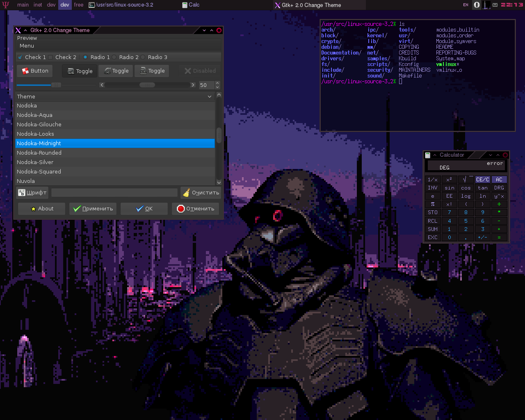Select the Nuvola theme row
The height and width of the screenshot is (420, 525).
pos(115,181)
